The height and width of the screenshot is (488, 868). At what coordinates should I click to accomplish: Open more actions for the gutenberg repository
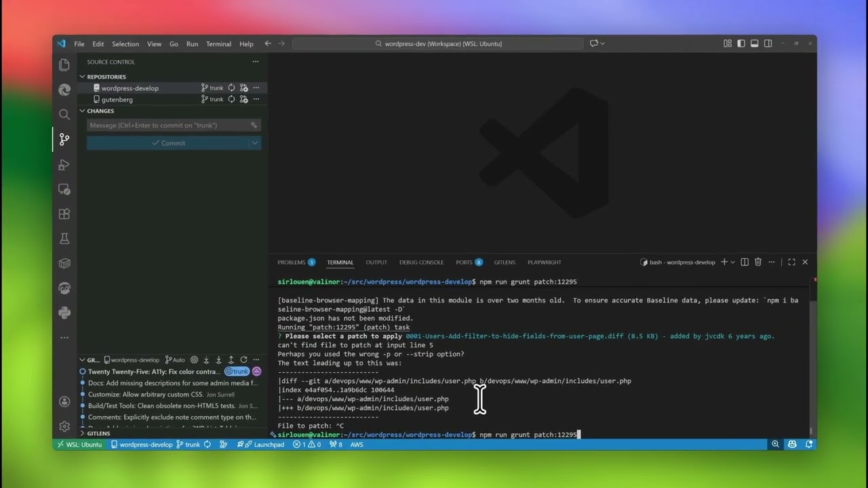pyautogui.click(x=256, y=100)
